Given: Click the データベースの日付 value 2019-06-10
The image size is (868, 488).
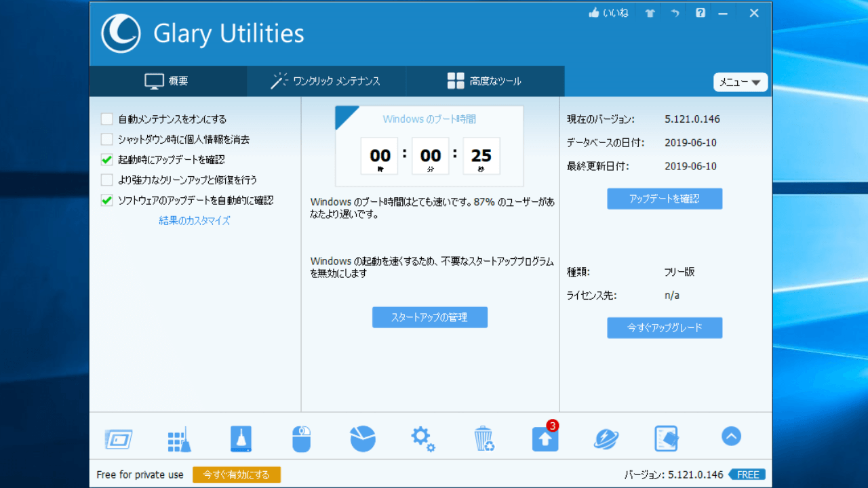Looking at the screenshot, I should click(x=690, y=143).
